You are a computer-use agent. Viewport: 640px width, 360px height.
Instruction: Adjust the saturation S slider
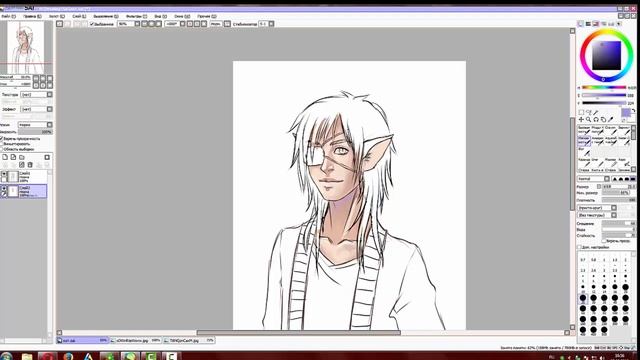604,95
